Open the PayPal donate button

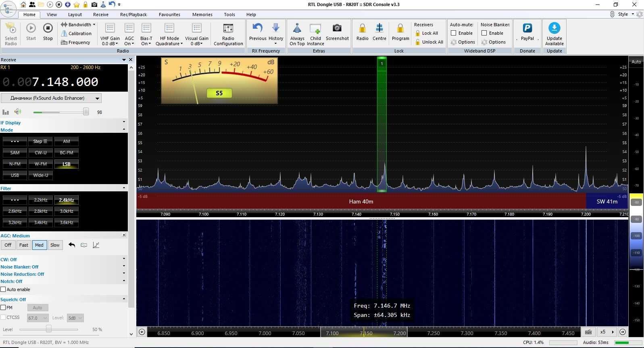(527, 32)
